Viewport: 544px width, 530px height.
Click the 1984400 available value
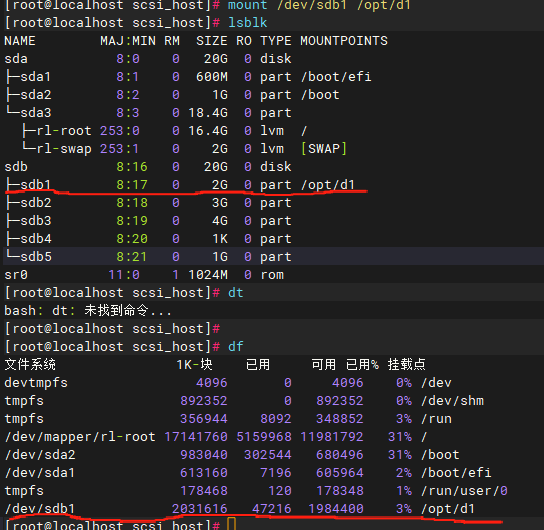(x=336, y=509)
